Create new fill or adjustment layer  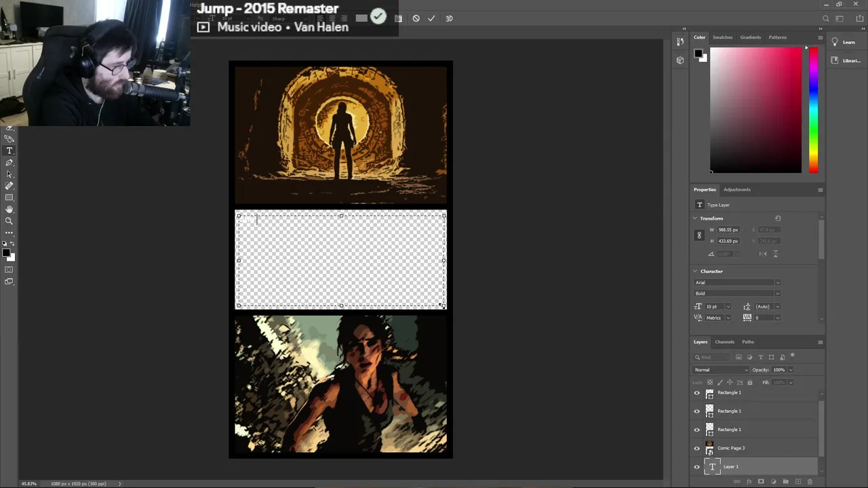773,482
